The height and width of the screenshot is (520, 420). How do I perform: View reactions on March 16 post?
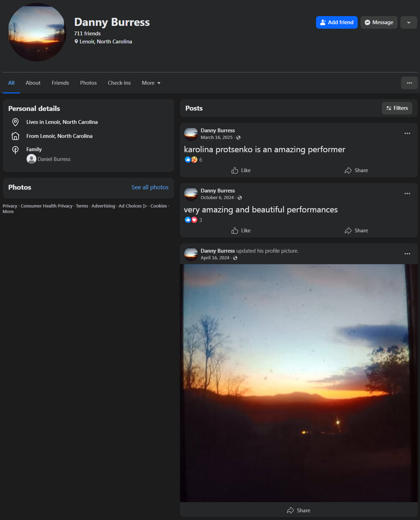point(194,160)
